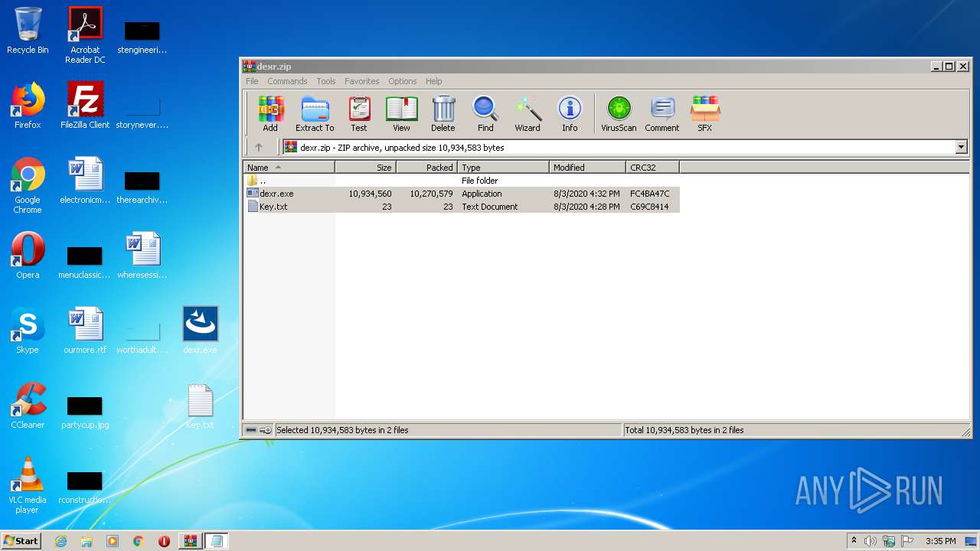Select the partycup.jpg desktop file
Viewport: 980px width, 551px height.
(85, 412)
